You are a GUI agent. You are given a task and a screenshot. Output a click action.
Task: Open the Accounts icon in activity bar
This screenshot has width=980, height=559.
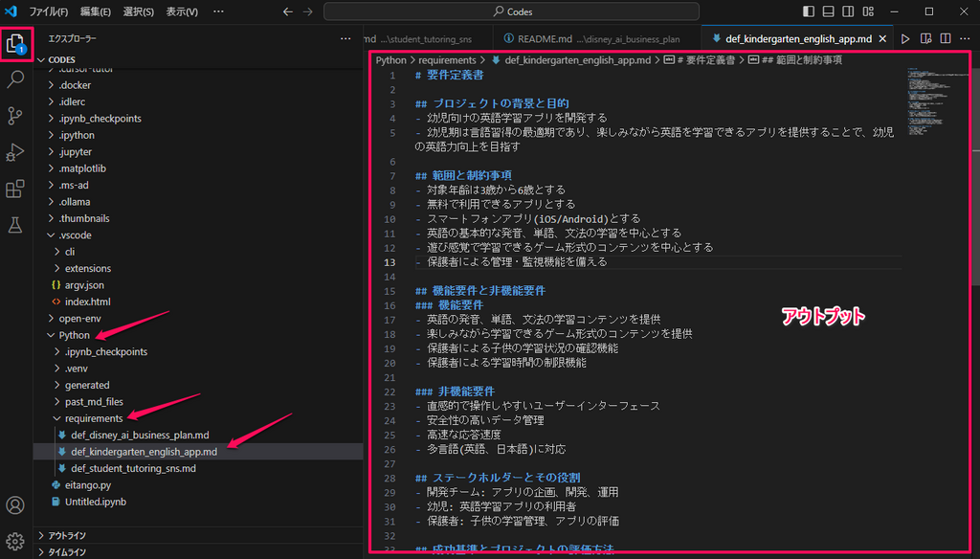click(15, 504)
